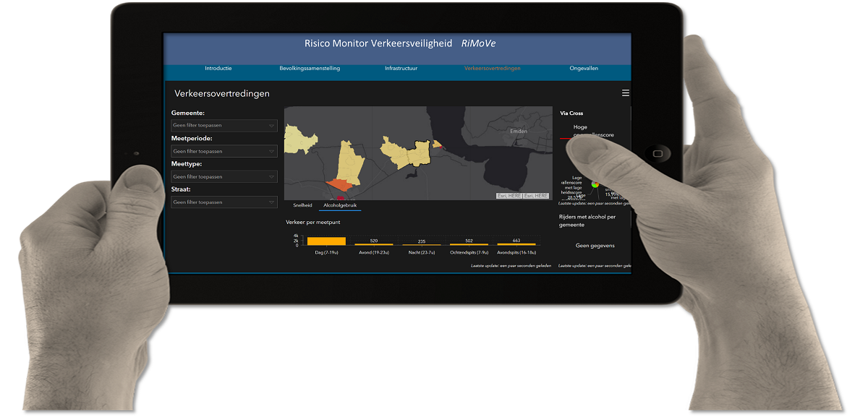The width and height of the screenshot is (868, 417).
Task: Click the small pie chart icon
Action: coord(595,184)
